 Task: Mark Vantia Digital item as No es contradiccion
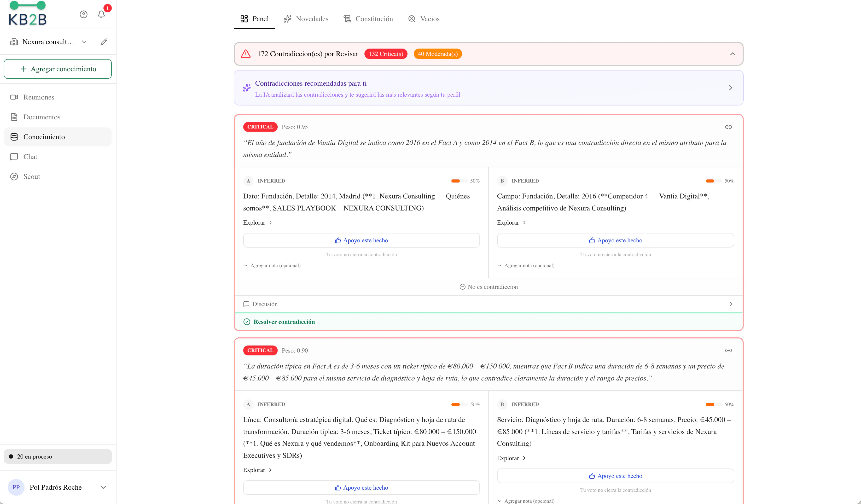tap(488, 287)
